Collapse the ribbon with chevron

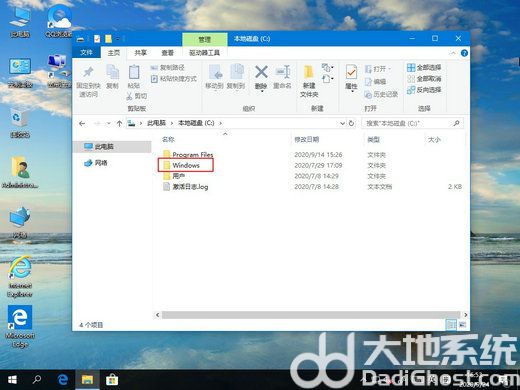click(x=453, y=53)
